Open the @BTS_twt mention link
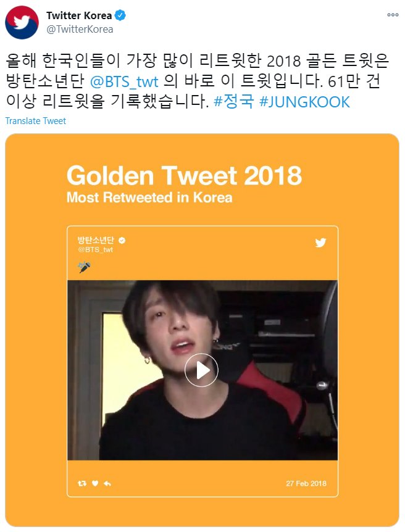Viewport: 405px width, 532px height. tap(124, 81)
